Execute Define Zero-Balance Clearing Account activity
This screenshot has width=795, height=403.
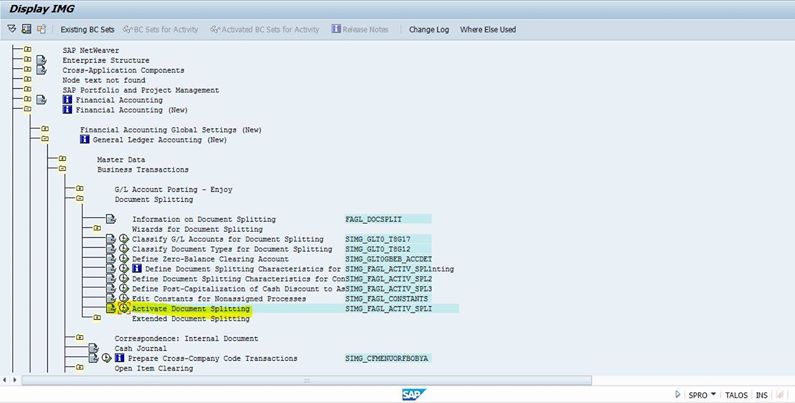(124, 259)
